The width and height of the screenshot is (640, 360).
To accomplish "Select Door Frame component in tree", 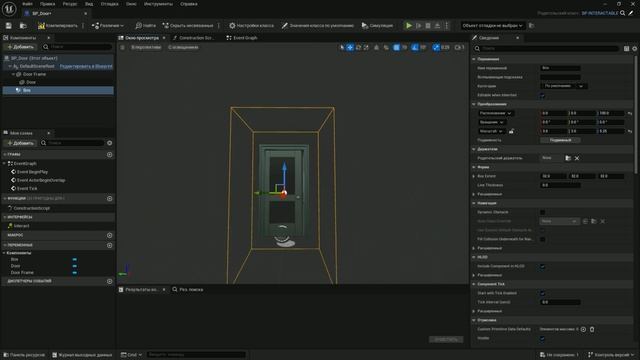I will point(34,74).
